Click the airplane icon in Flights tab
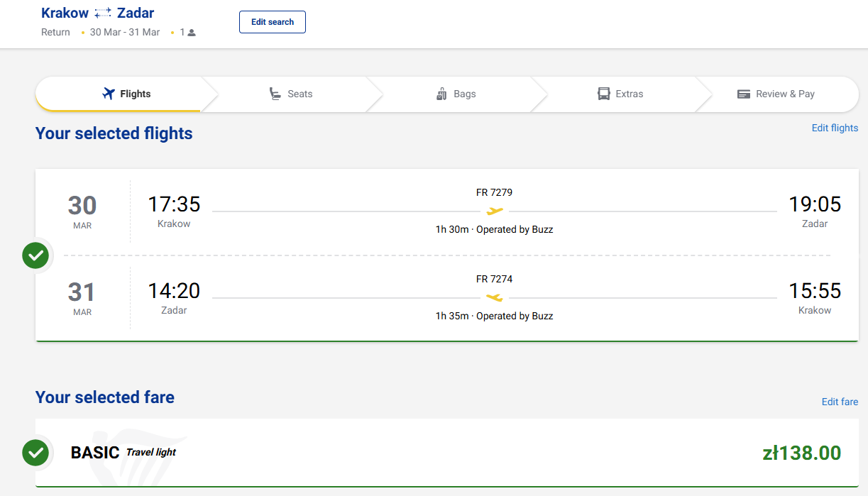868x496 pixels. (x=109, y=94)
